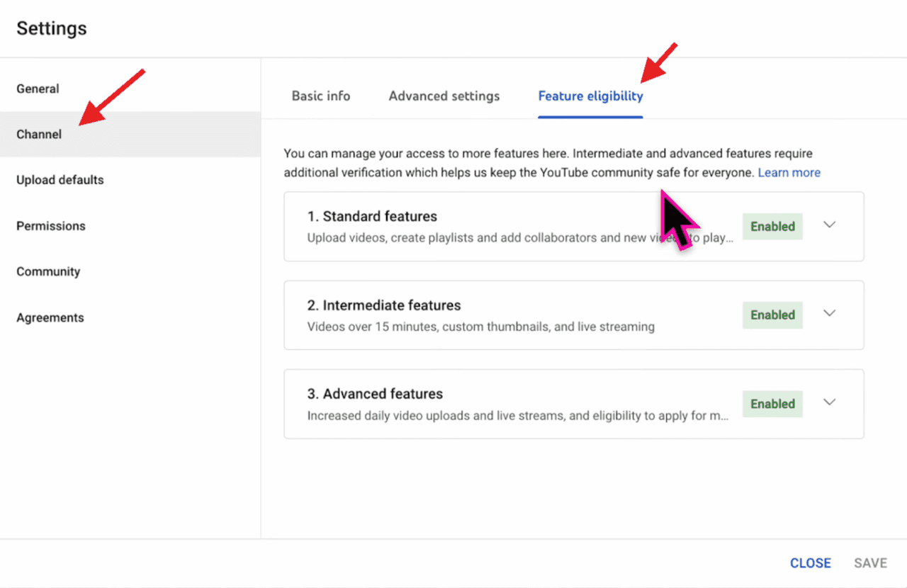The image size is (907, 588).
Task: Expand the Advanced features section
Action: [829, 401]
